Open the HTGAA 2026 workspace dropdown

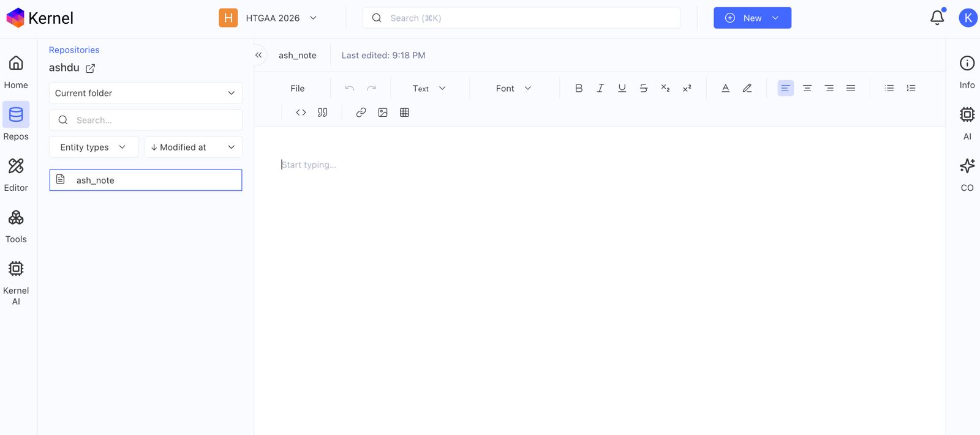tap(269, 18)
